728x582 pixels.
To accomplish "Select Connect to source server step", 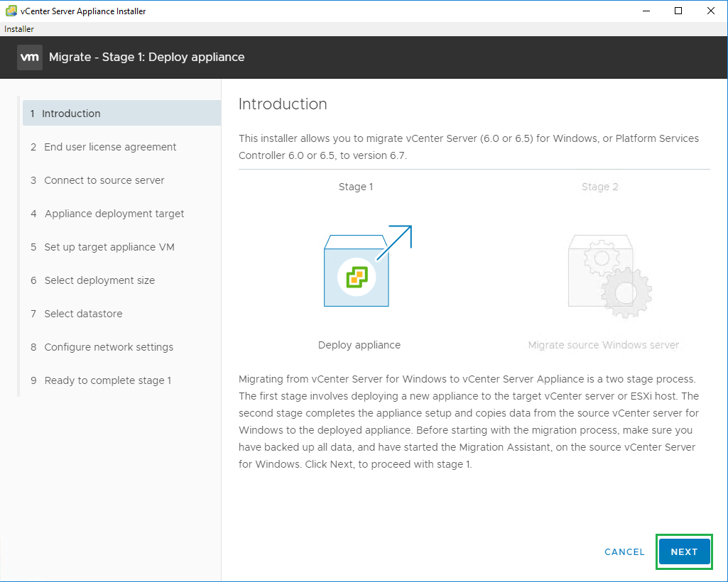I will [104, 180].
